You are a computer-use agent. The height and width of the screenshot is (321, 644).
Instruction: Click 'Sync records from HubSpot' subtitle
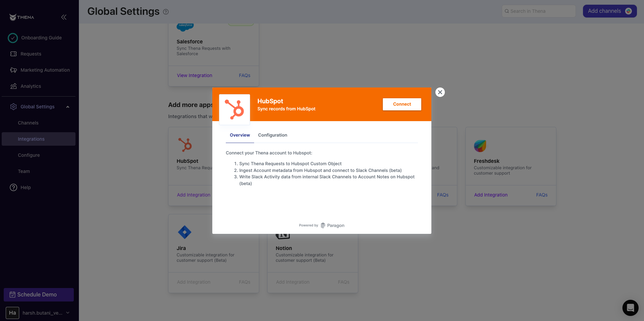[x=286, y=109]
